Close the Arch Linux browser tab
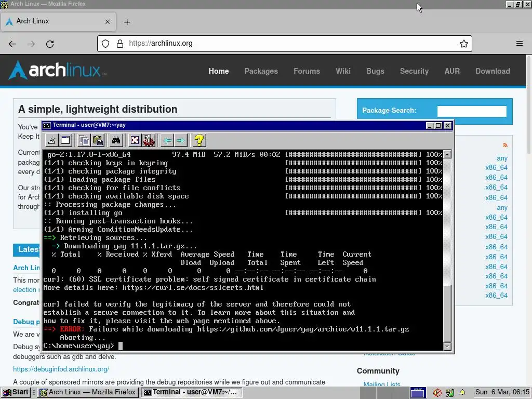The image size is (532, 399). (x=107, y=22)
